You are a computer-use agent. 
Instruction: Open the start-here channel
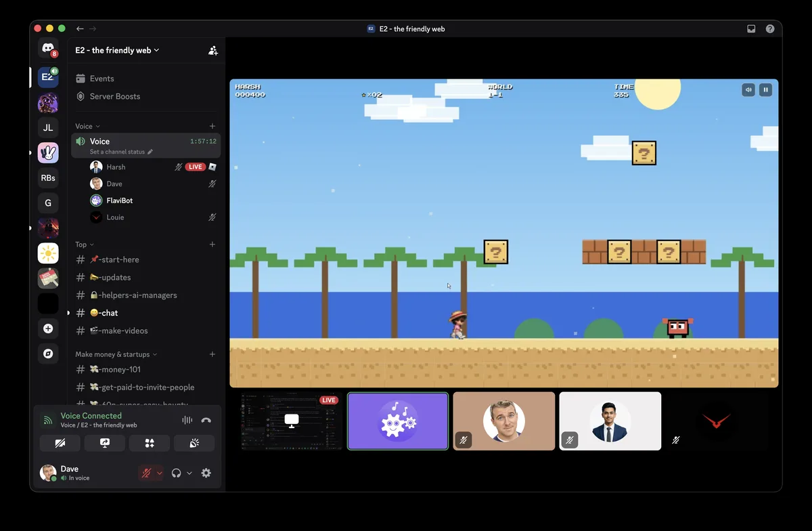pos(146,259)
